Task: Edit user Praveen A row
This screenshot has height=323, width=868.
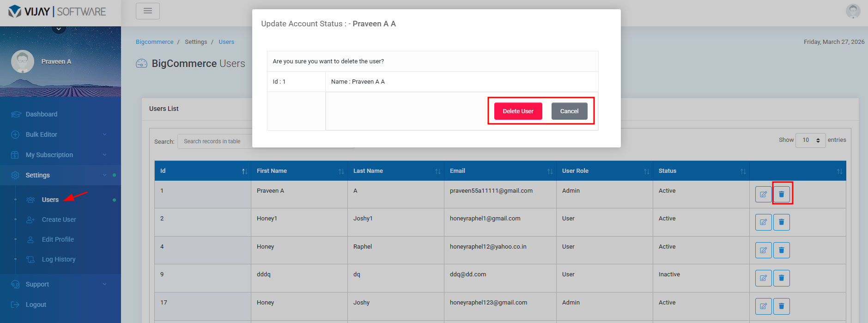Action: 763,194
